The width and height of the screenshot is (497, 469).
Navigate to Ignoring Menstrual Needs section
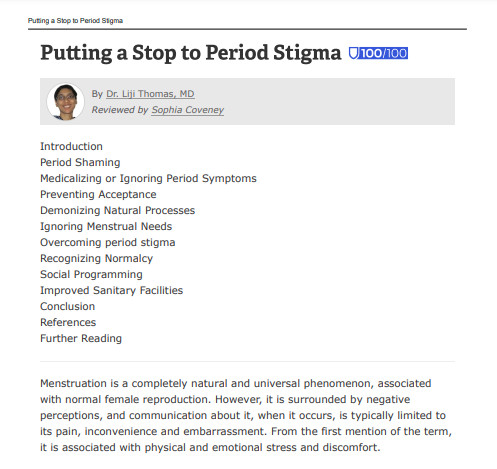pyautogui.click(x=106, y=226)
